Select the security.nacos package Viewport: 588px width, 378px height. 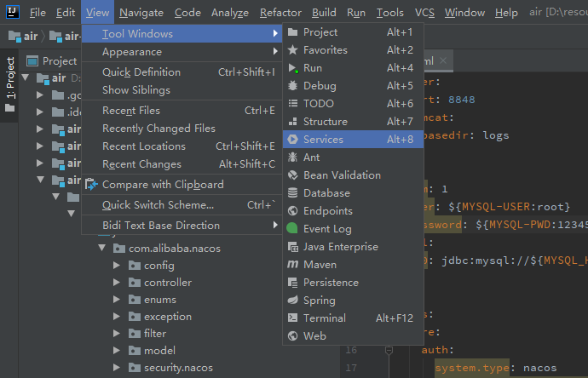178,368
